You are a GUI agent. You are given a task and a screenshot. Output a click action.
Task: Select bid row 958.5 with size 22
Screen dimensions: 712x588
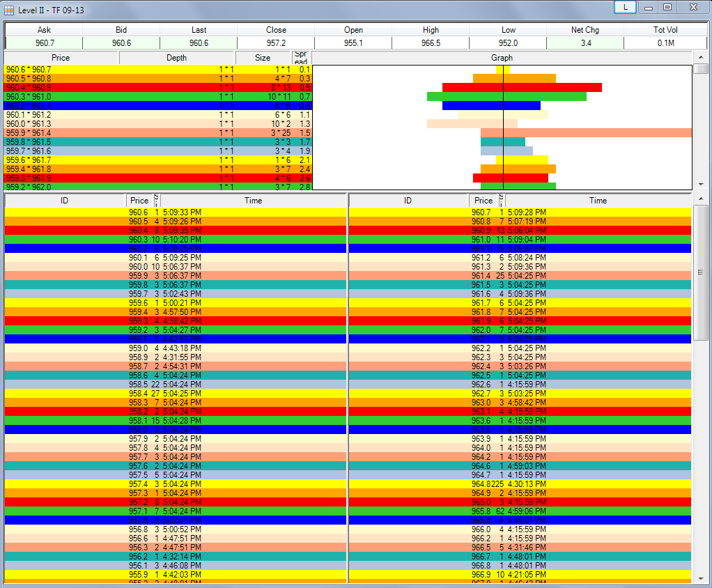[x=176, y=385]
